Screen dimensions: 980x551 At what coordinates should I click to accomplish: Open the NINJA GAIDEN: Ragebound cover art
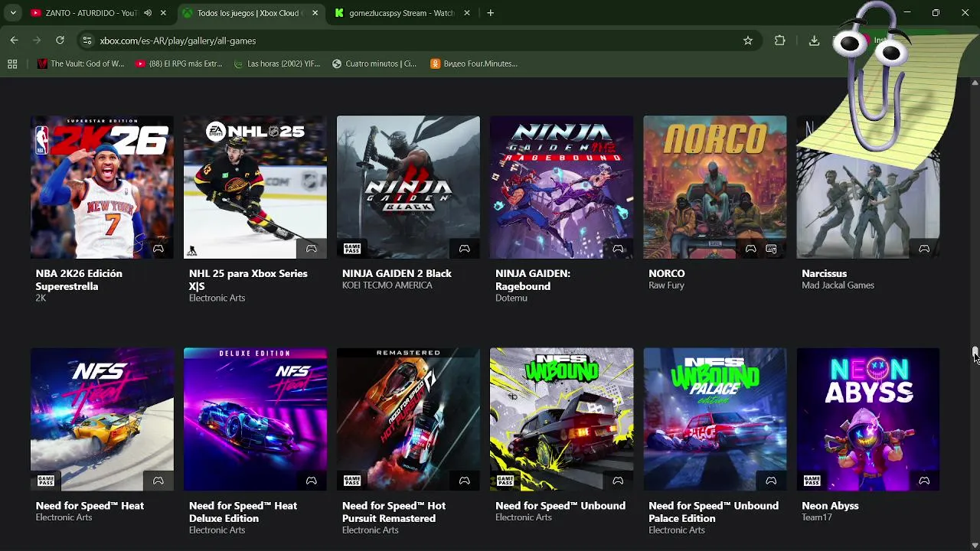click(x=561, y=187)
